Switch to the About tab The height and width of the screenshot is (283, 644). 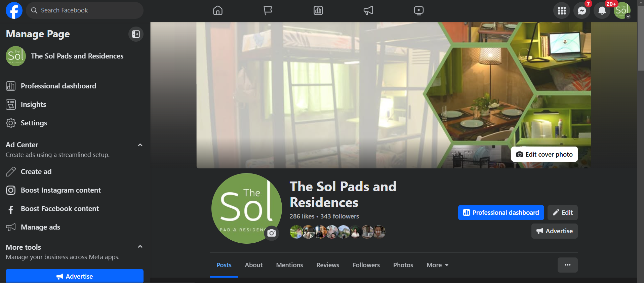pyautogui.click(x=254, y=265)
